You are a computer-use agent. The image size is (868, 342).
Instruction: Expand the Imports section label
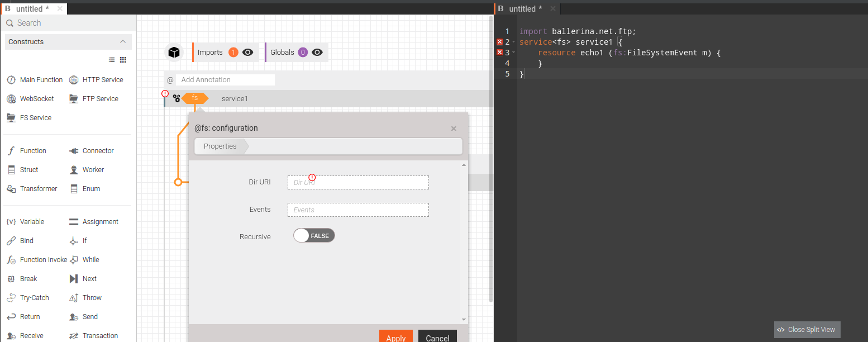click(210, 53)
